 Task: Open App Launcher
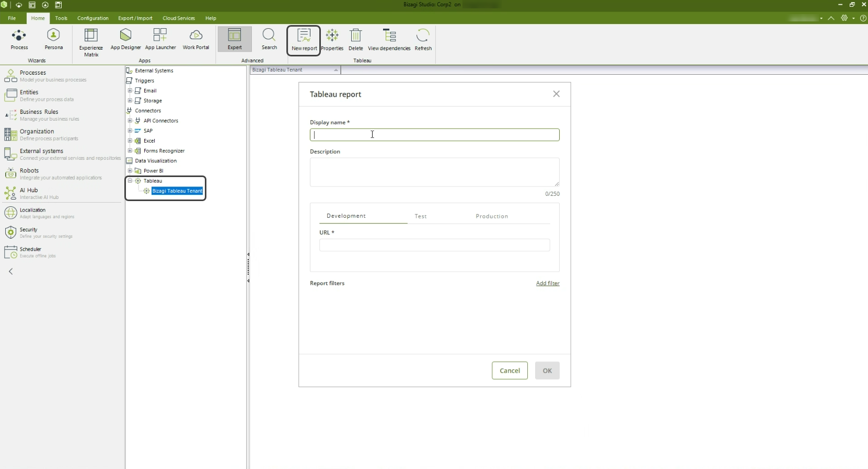pyautogui.click(x=160, y=39)
